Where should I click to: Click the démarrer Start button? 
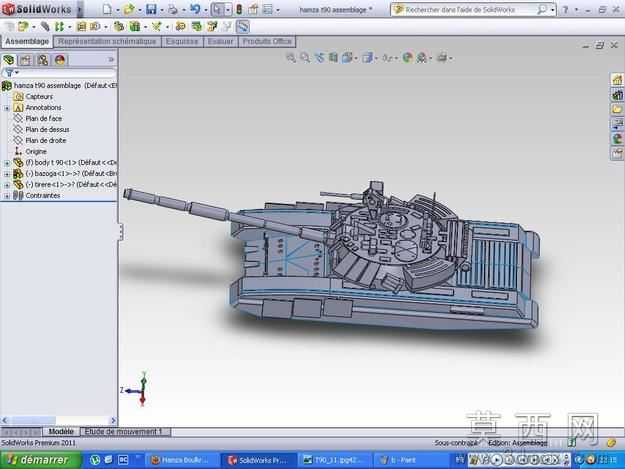click(41, 460)
